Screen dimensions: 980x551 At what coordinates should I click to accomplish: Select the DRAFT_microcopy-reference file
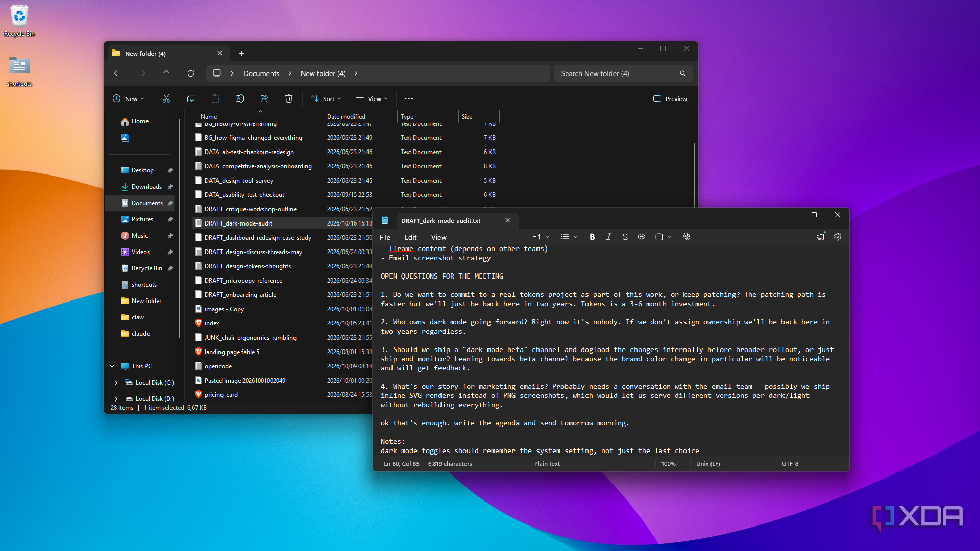[x=243, y=281]
